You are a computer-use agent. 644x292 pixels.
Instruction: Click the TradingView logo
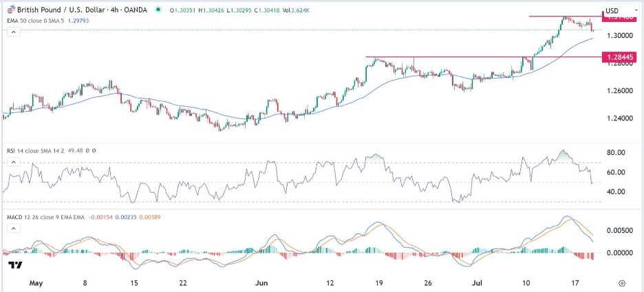pyautogui.click(x=16, y=265)
